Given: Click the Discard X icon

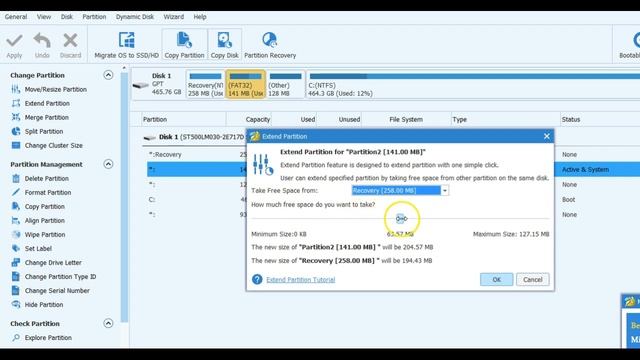Looking at the screenshot, I should pyautogui.click(x=70, y=41).
